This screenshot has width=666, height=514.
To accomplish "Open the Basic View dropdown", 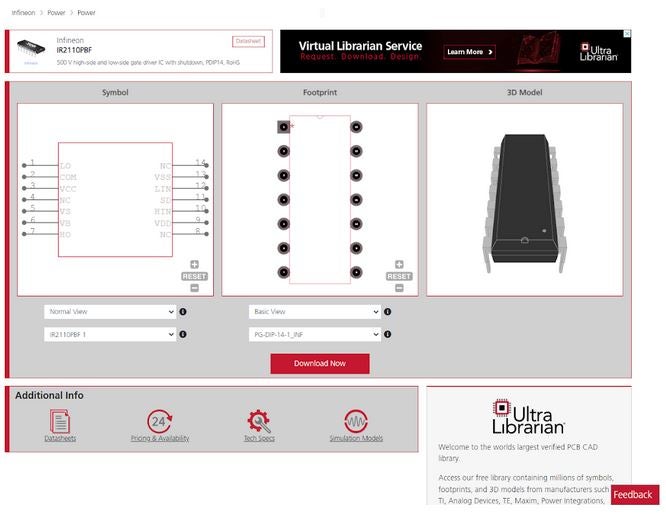I will point(314,312).
